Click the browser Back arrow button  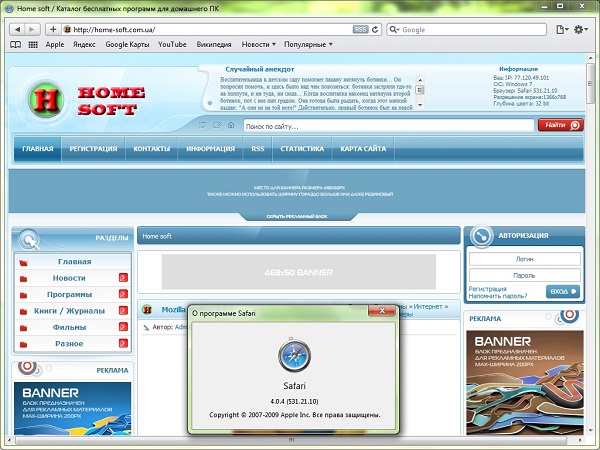point(15,29)
